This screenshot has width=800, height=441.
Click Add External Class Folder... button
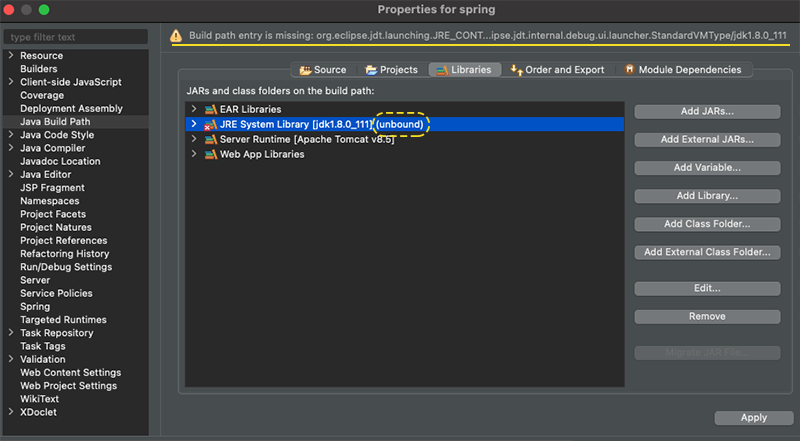point(707,252)
